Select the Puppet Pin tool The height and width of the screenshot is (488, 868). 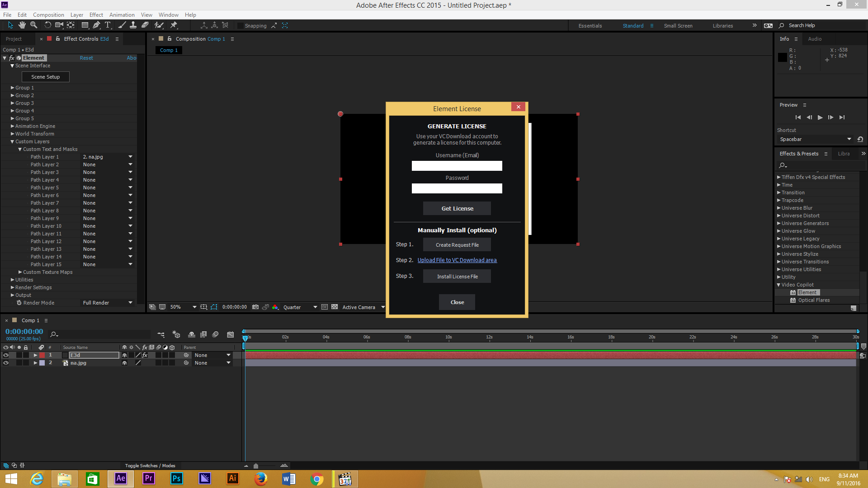tap(174, 25)
